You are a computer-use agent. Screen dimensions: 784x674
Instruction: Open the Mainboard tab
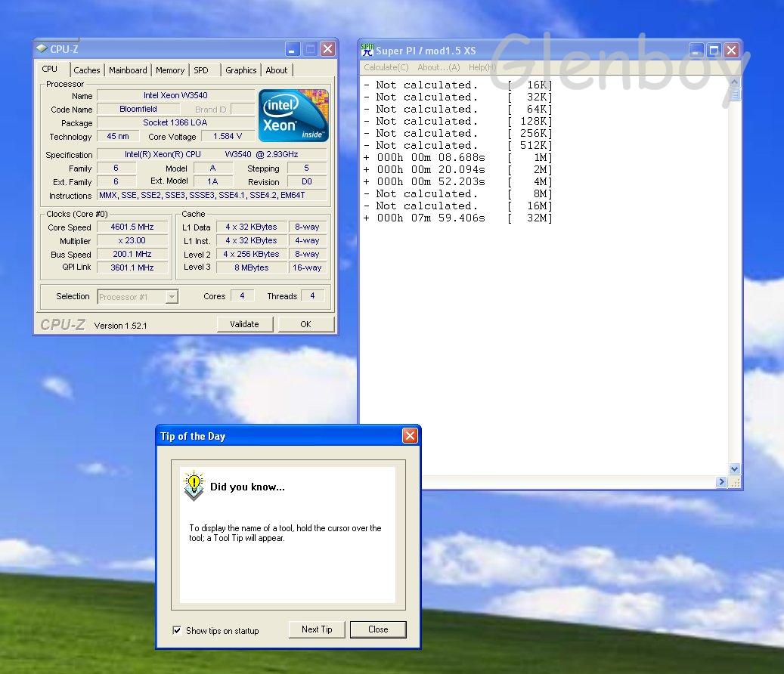[x=128, y=70]
